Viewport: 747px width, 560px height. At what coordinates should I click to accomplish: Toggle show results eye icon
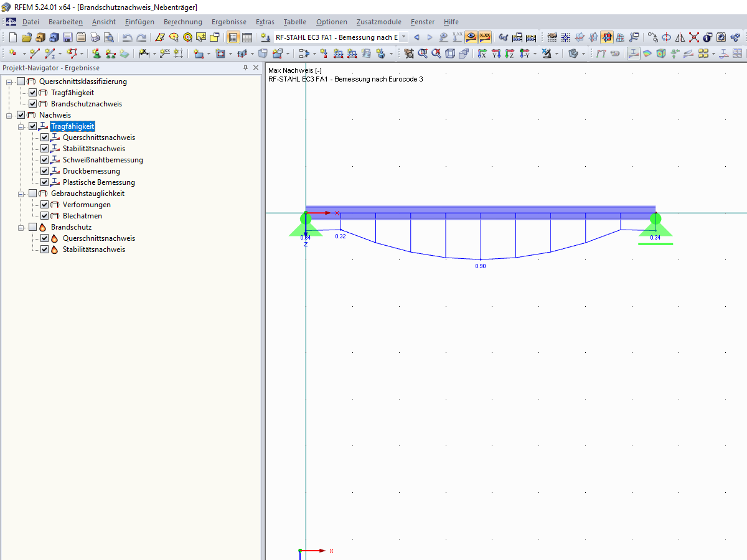(471, 37)
